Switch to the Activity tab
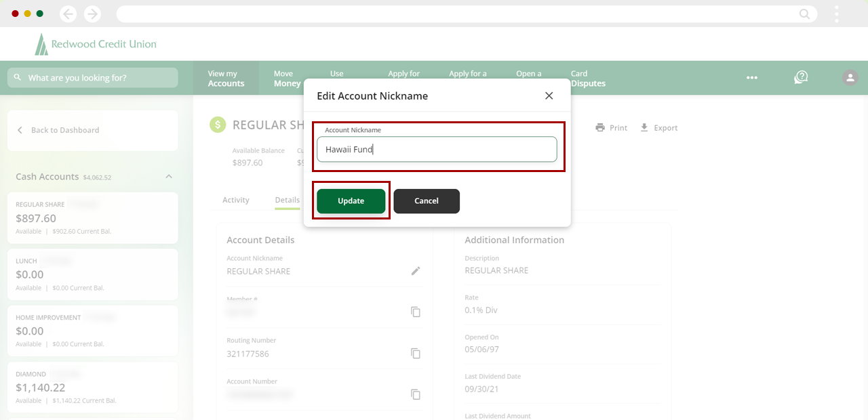Screen dimensions: 868x420 (236, 200)
